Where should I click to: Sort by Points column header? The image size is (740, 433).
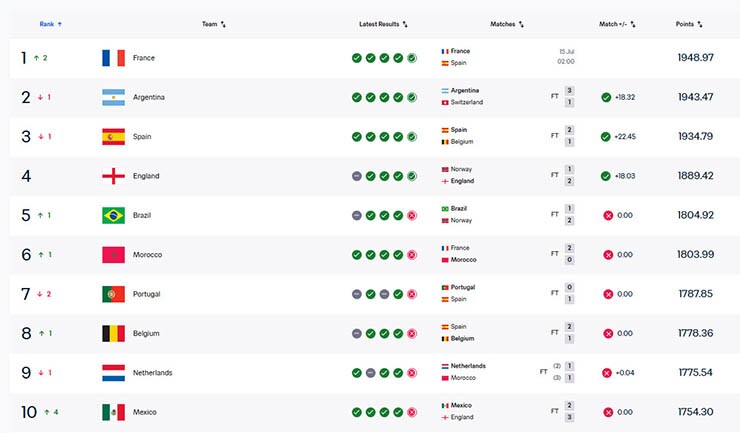click(x=689, y=24)
